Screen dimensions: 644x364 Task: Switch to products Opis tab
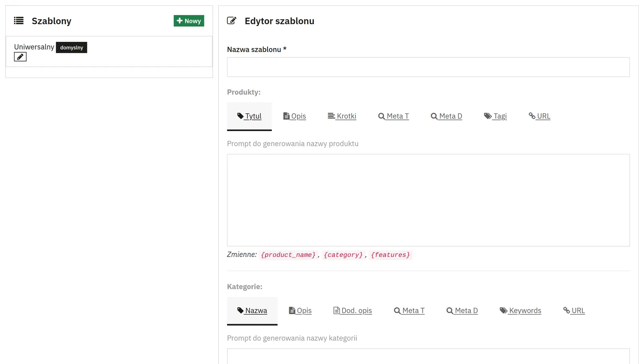click(295, 116)
